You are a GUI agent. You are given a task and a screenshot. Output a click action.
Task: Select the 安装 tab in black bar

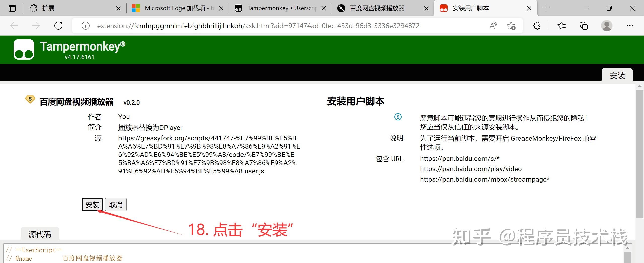[x=617, y=75]
